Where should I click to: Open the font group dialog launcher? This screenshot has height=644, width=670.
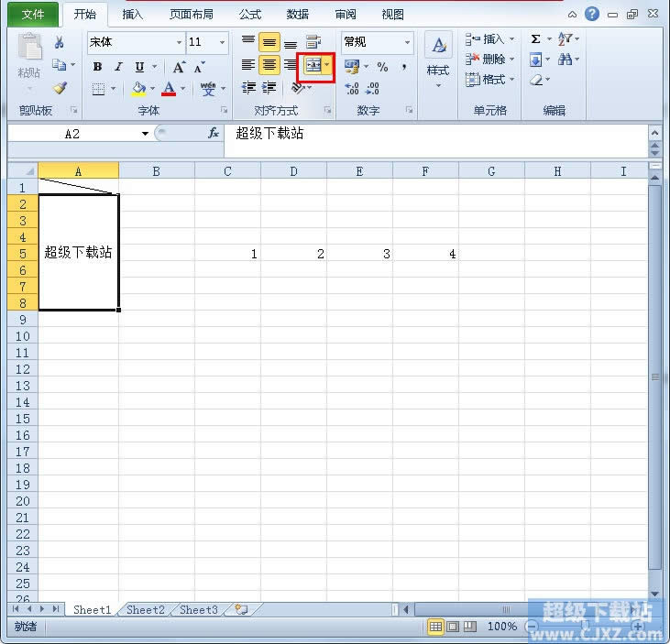(224, 110)
